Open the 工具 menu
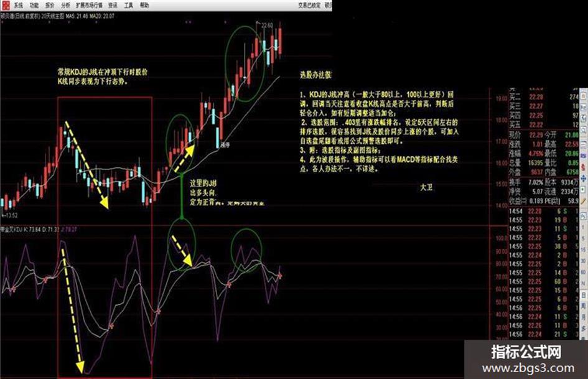Image resolution: width=588 pixels, height=379 pixels. pyautogui.click(x=129, y=5)
